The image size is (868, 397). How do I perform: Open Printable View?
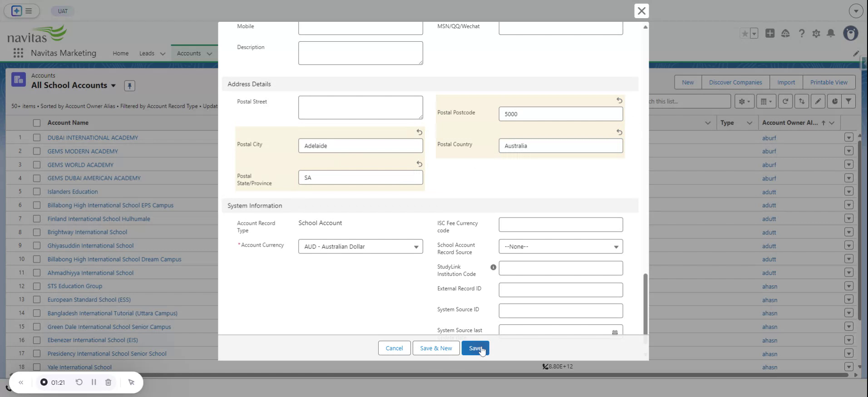pyautogui.click(x=829, y=82)
